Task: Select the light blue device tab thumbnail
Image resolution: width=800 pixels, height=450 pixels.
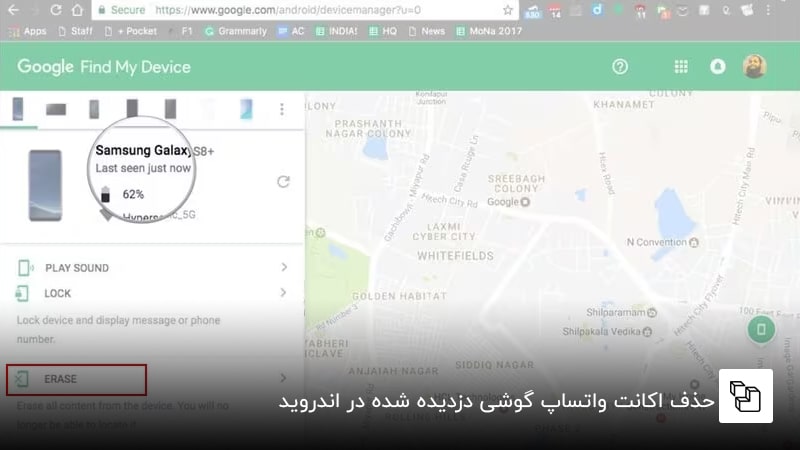Action: pos(246,109)
